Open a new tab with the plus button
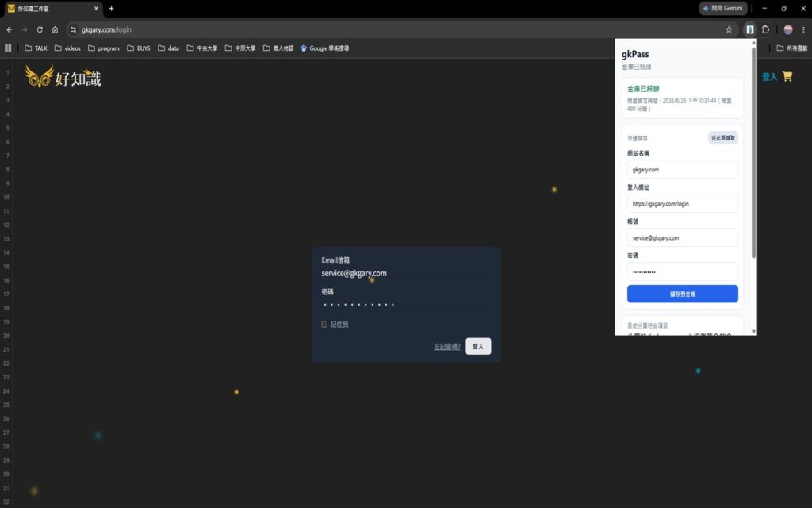Image resolution: width=812 pixels, height=508 pixels. click(111, 8)
